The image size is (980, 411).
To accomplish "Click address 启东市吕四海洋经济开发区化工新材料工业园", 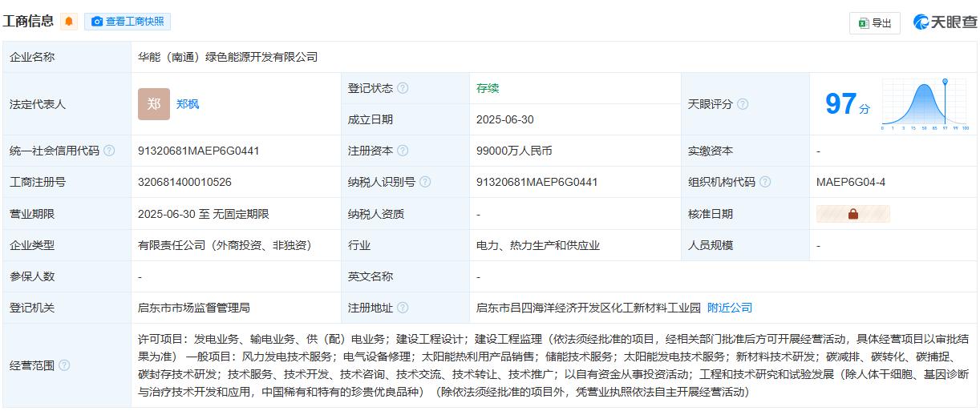I will coord(589,308).
